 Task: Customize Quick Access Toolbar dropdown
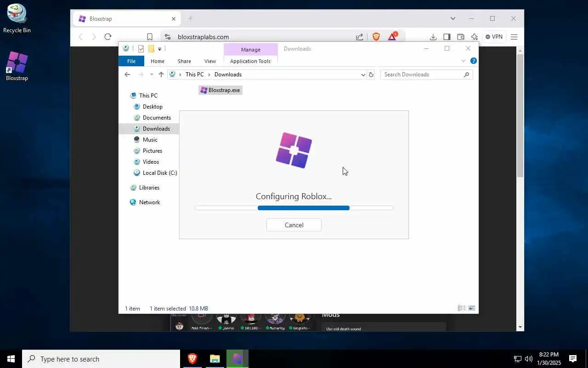pyautogui.click(x=159, y=49)
